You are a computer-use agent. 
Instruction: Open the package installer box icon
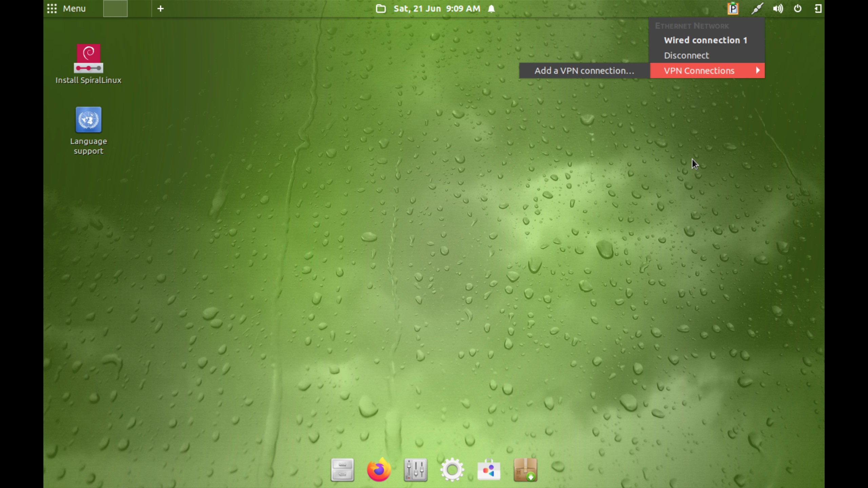[525, 470]
